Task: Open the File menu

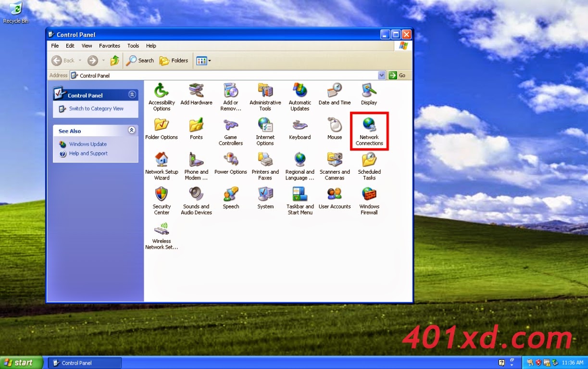Action: pos(55,46)
